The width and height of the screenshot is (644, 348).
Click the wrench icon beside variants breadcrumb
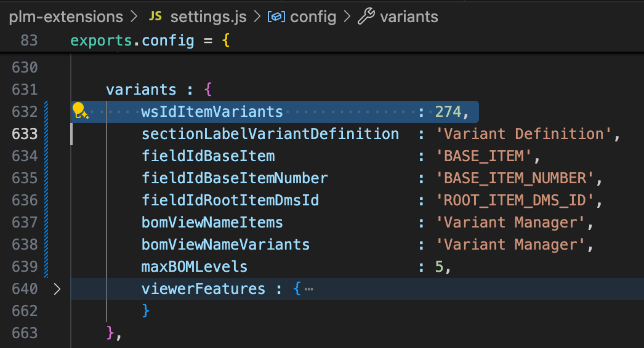(366, 17)
